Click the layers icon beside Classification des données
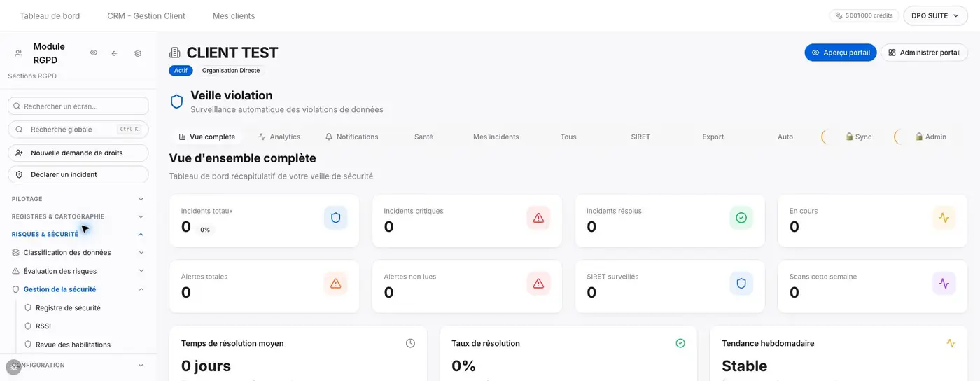 (x=16, y=253)
